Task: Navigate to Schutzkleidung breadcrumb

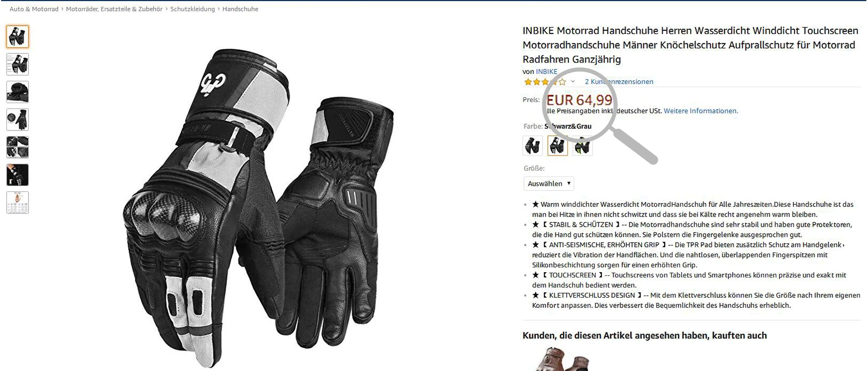Action: (193, 9)
